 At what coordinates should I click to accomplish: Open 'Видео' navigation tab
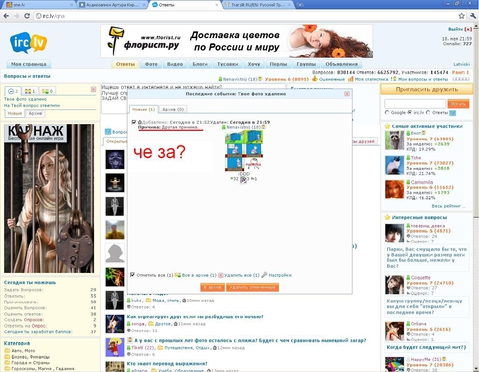pos(175,64)
